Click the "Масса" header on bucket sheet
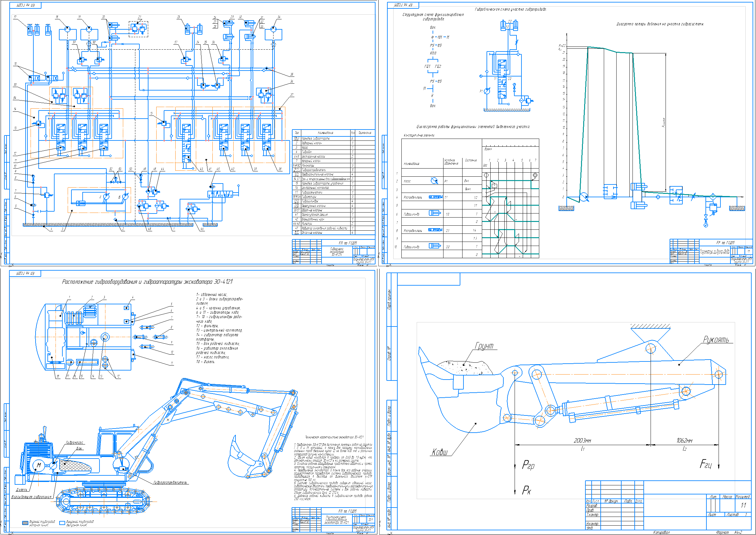This screenshot has height=535, width=756. [727, 496]
